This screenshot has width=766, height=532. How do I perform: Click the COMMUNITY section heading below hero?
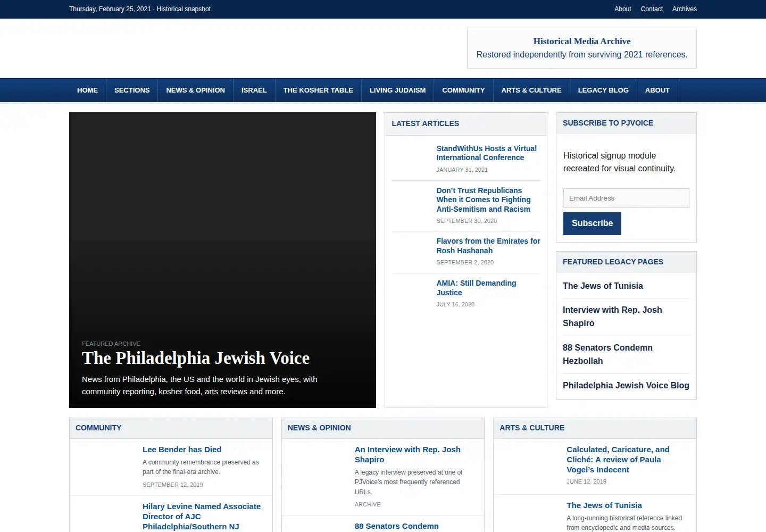pyautogui.click(x=98, y=428)
